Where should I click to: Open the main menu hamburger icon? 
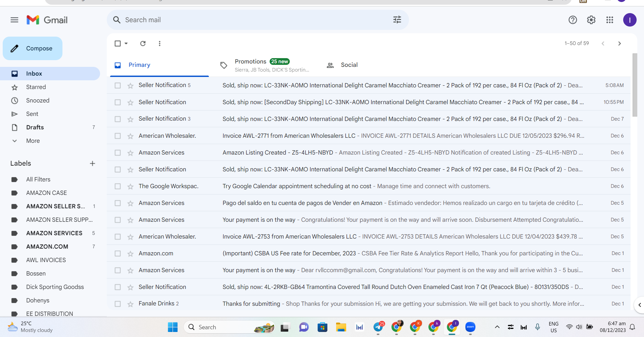14,20
